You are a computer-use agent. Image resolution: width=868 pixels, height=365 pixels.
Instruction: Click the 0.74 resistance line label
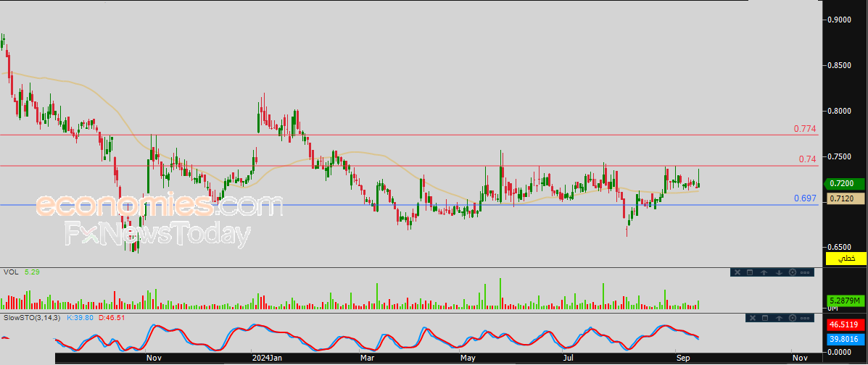[807, 159]
